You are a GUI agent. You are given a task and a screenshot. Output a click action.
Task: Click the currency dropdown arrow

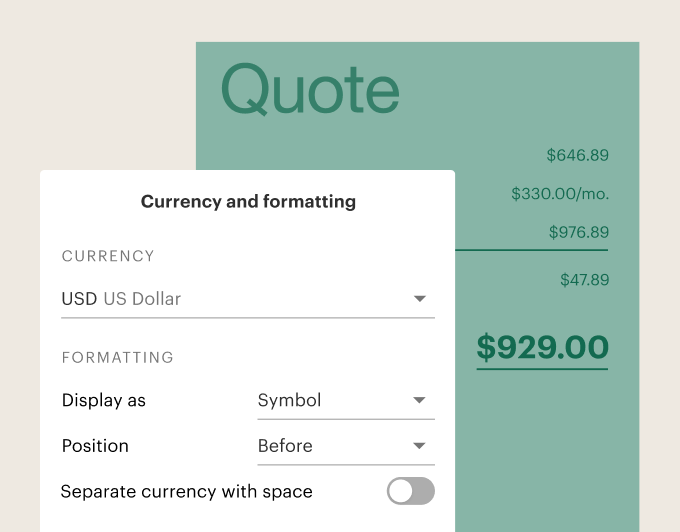click(420, 299)
